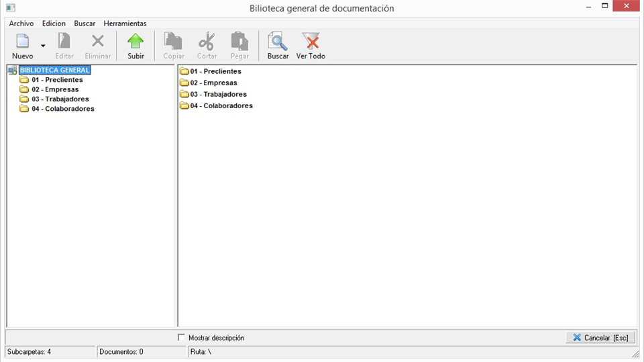Open the Edicion menu
Screen dimensions: 644x362
54,24
